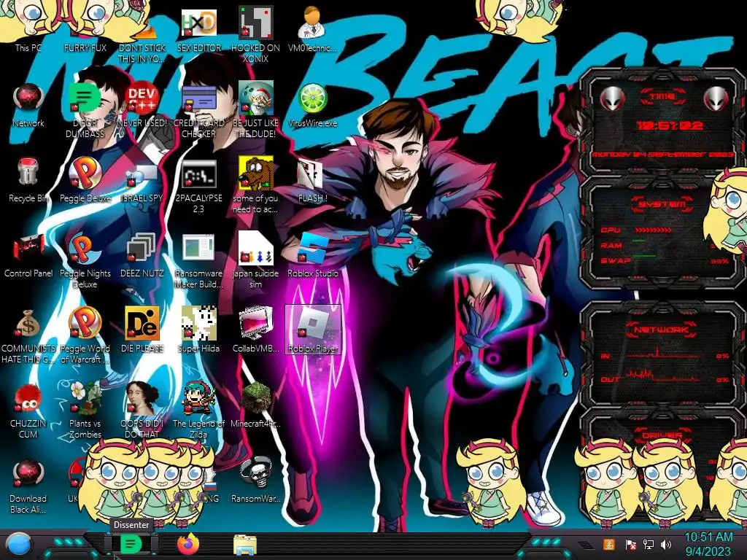
Task: Open Dissenter from the taskbar
Action: coord(131,544)
